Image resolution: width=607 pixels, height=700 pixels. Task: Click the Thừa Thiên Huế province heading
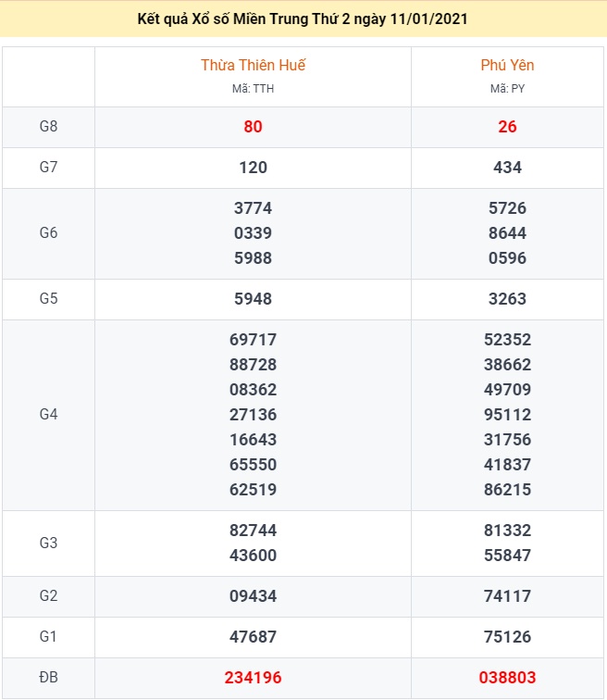[253, 66]
